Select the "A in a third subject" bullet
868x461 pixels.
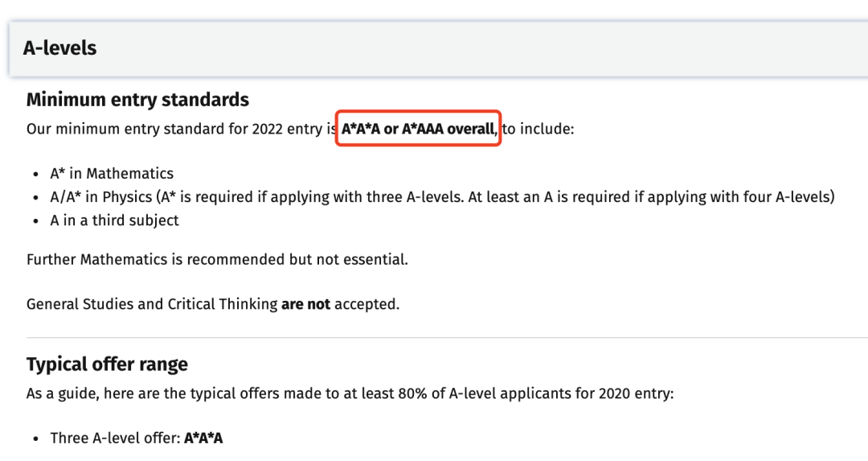(115, 220)
